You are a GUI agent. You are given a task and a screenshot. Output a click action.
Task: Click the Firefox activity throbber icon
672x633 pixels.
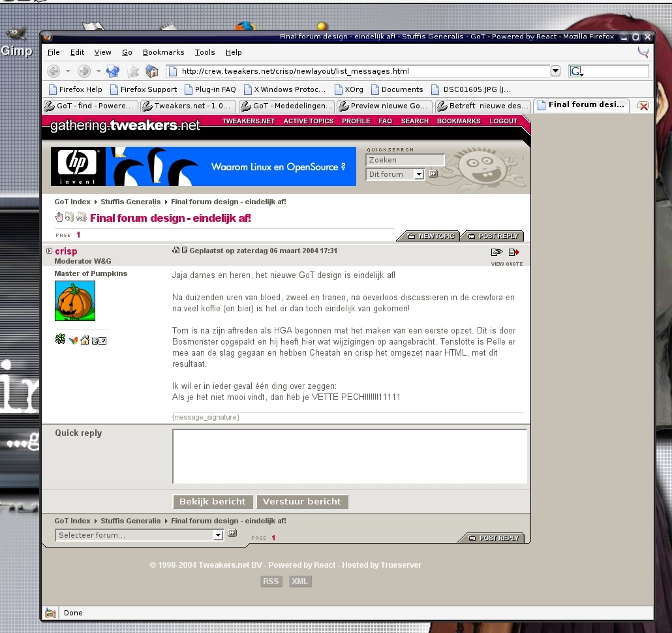point(643,52)
